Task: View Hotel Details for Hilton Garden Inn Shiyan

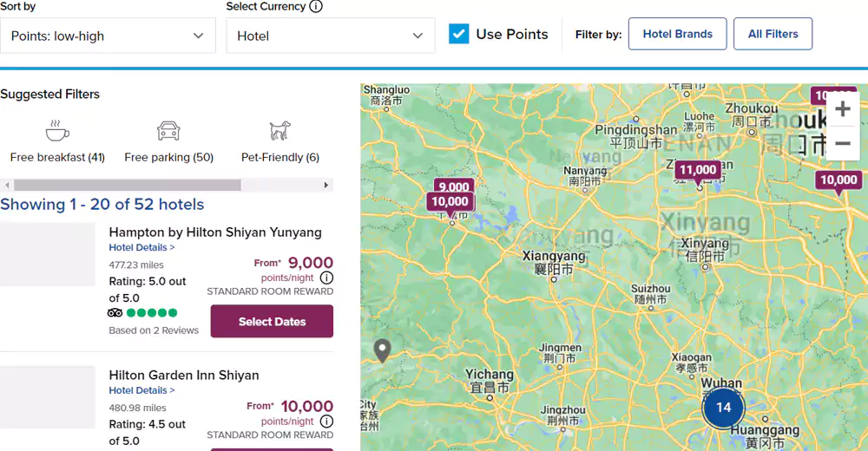Action: coord(141,390)
